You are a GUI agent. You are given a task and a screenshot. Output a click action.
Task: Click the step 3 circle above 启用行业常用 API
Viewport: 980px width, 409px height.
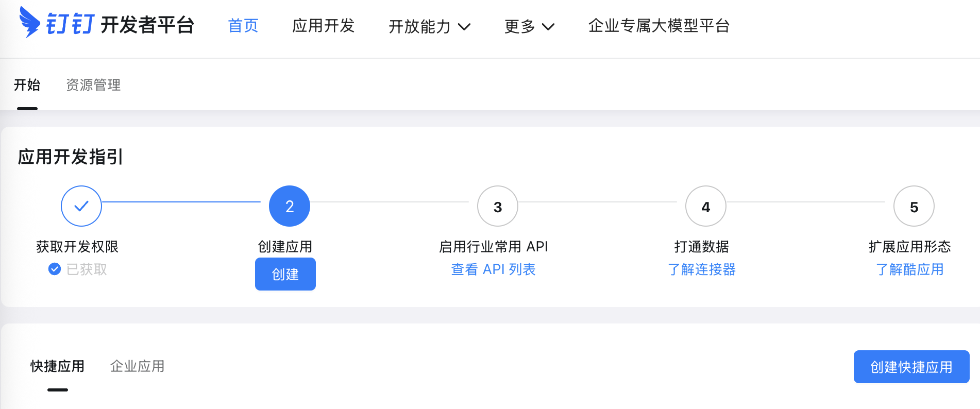pyautogui.click(x=497, y=206)
